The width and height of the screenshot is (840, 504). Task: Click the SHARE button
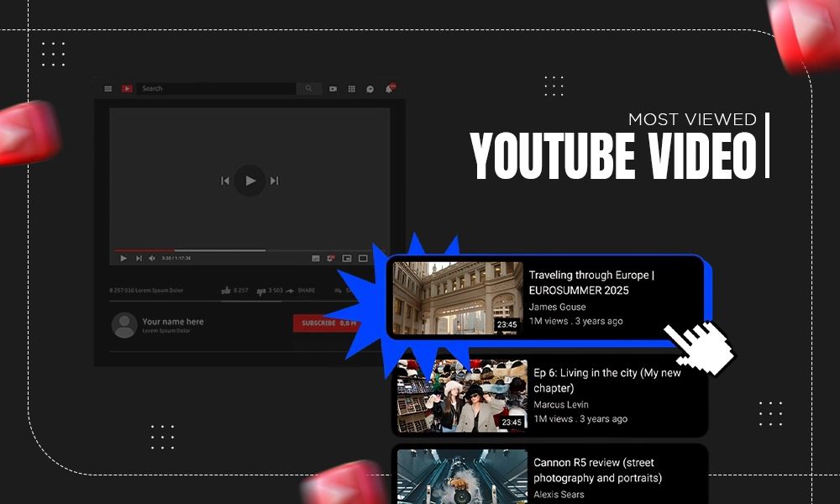pyautogui.click(x=301, y=291)
